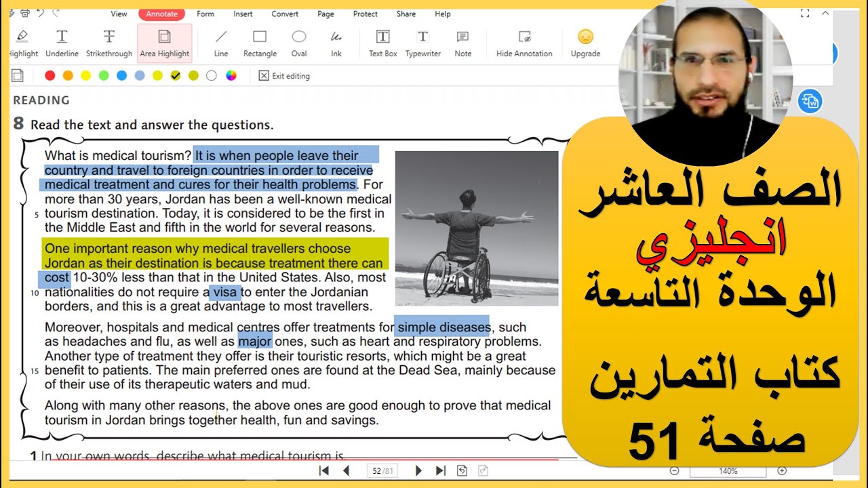Open the Protect tab

366,14
